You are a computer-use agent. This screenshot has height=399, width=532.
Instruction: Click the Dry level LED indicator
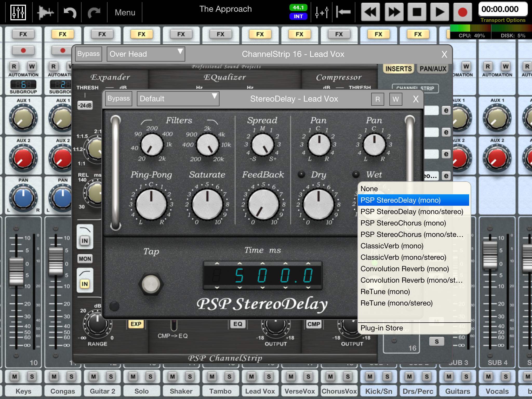301,174
